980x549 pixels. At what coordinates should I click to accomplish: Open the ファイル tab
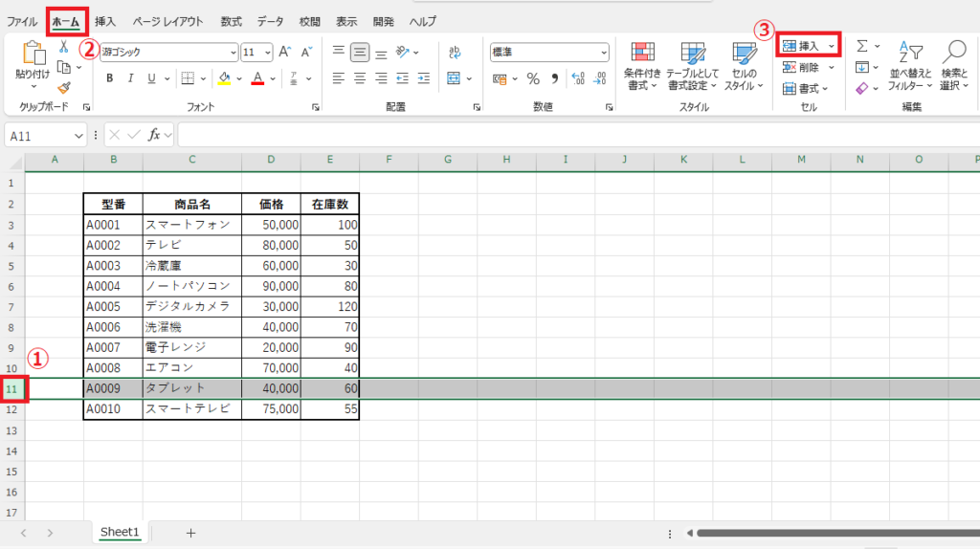tap(22, 21)
